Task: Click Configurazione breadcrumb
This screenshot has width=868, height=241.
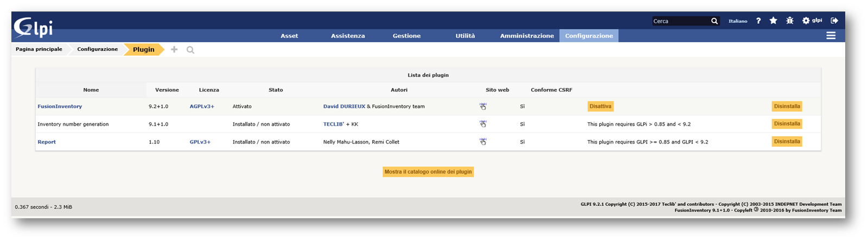Action: pyautogui.click(x=97, y=49)
